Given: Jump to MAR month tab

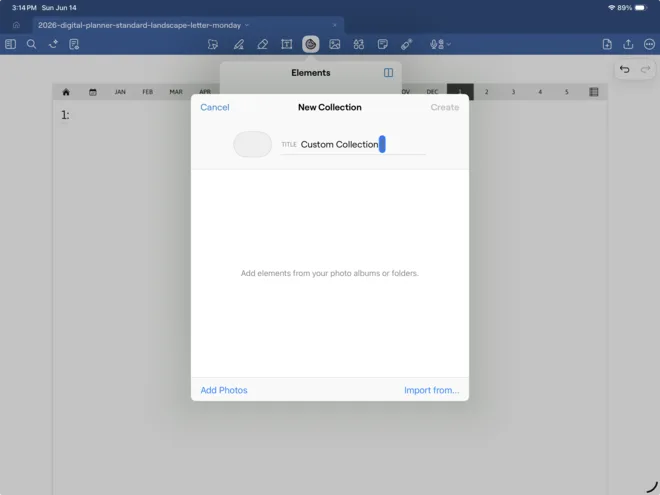Looking at the screenshot, I should click(176, 92).
